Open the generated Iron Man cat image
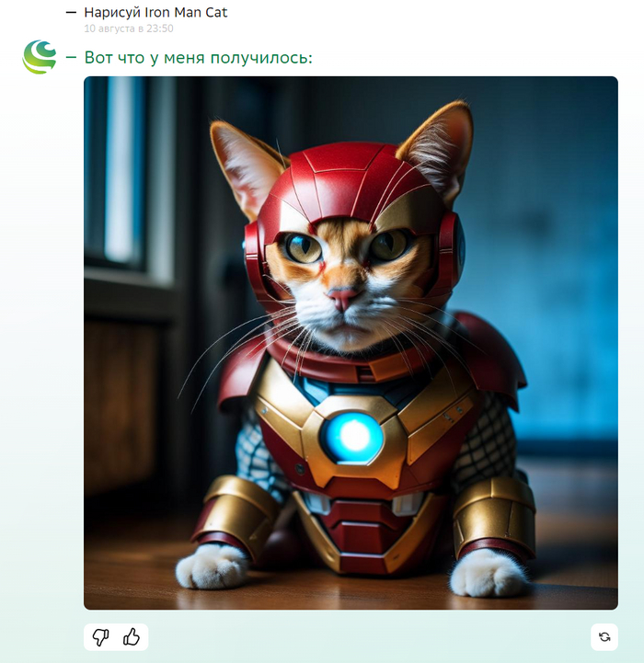The width and height of the screenshot is (644, 663). (x=351, y=343)
